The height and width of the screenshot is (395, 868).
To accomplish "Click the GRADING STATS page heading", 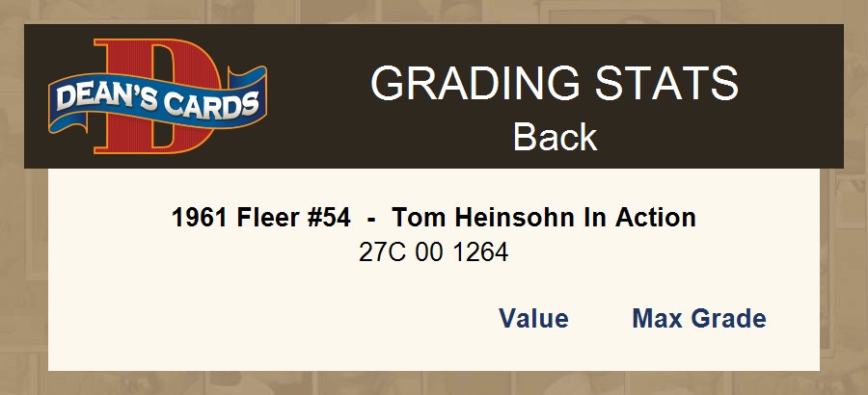I will [x=555, y=85].
